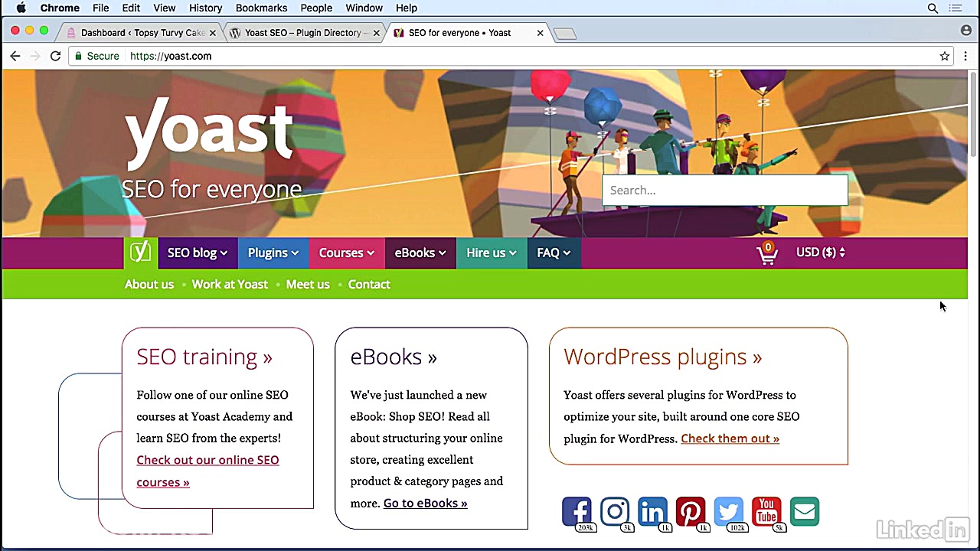Open Spotlight search in the menu bar
The image size is (980, 551).
tap(933, 8)
